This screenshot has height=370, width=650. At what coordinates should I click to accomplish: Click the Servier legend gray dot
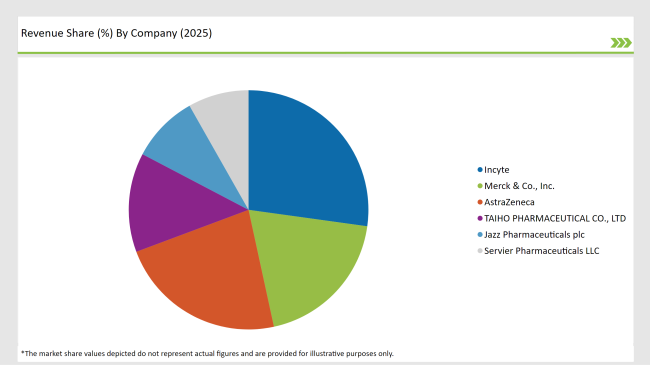(480, 251)
